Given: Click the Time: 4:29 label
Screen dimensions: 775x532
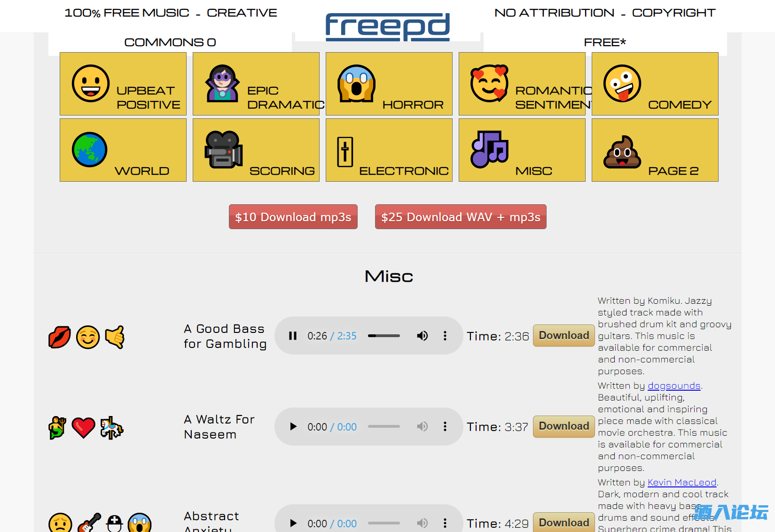Looking at the screenshot, I should tap(498, 524).
